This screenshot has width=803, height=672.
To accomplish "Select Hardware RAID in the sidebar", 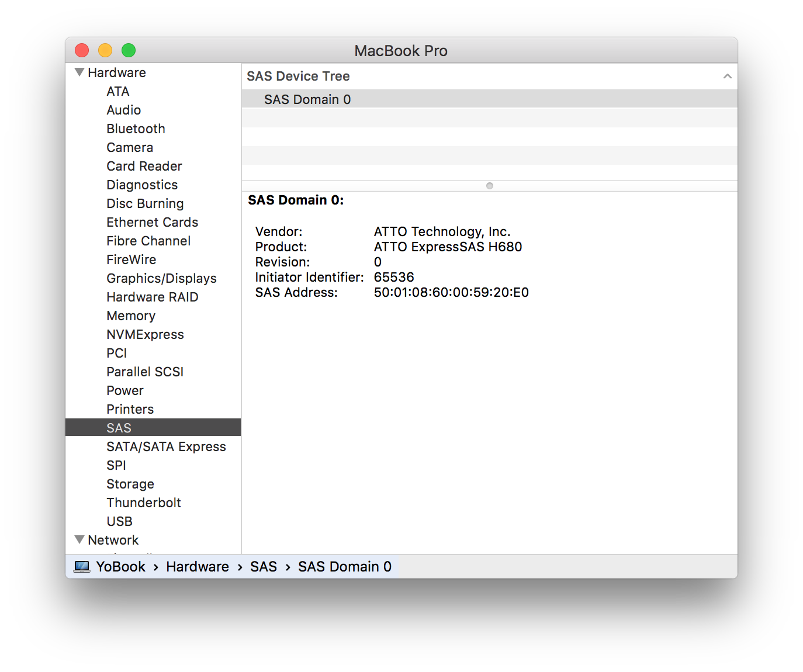I will tap(153, 297).
